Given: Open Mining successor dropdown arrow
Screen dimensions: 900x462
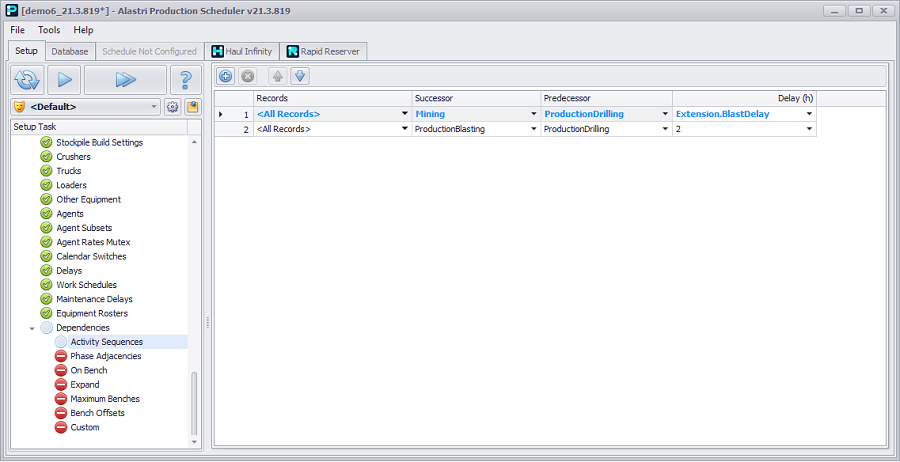Looking at the screenshot, I should pyautogui.click(x=534, y=114).
